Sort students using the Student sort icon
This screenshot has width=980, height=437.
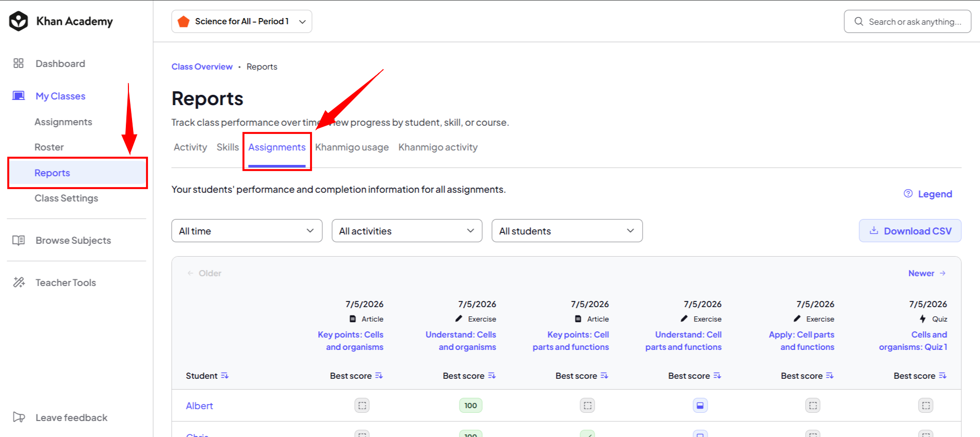[224, 376]
